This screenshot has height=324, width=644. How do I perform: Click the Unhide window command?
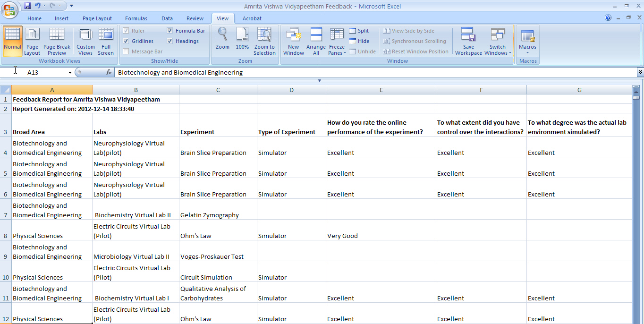point(362,51)
